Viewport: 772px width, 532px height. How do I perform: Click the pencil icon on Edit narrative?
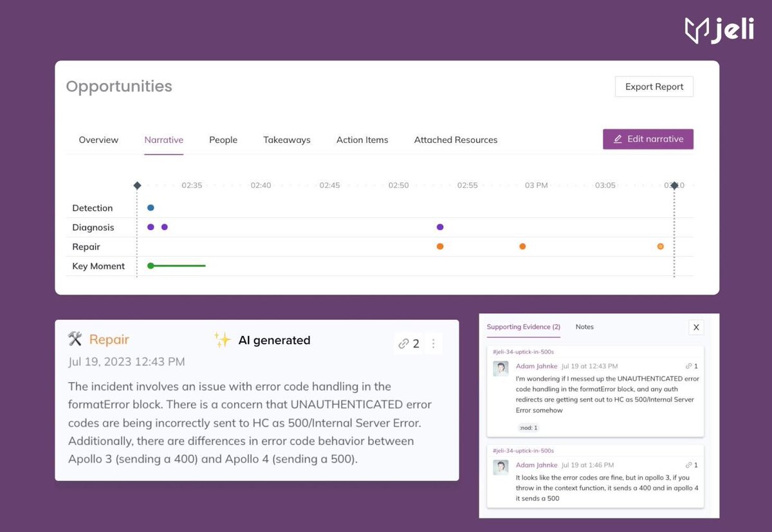coord(618,139)
